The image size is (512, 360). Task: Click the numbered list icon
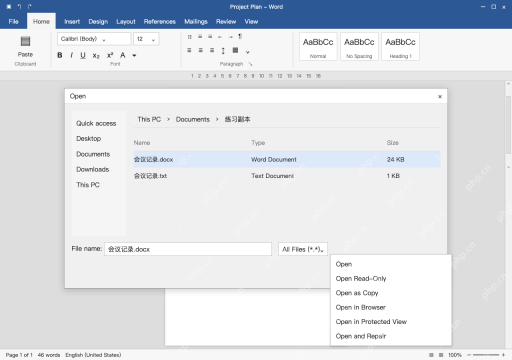tap(200, 37)
